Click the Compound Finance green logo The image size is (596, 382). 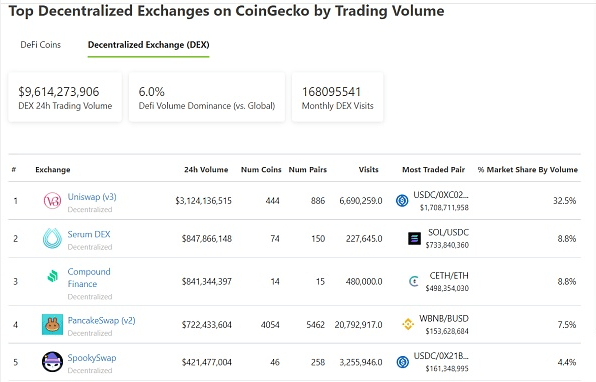tap(53, 276)
